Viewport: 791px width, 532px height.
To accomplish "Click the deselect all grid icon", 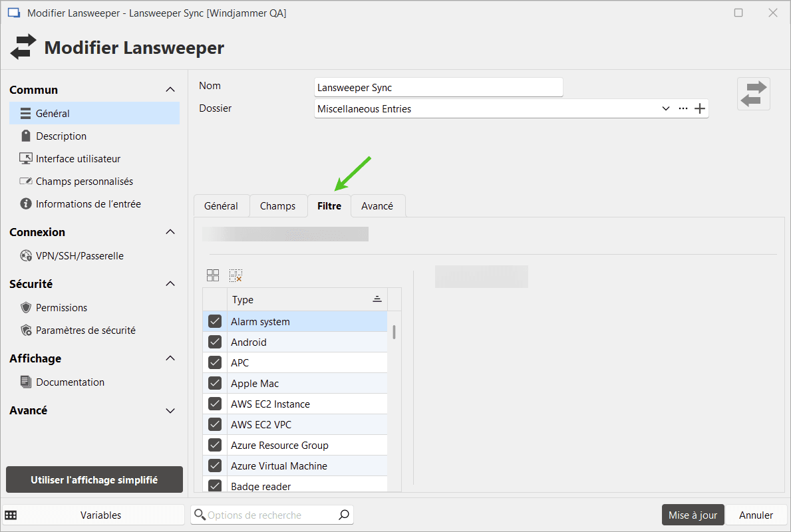I will point(236,275).
